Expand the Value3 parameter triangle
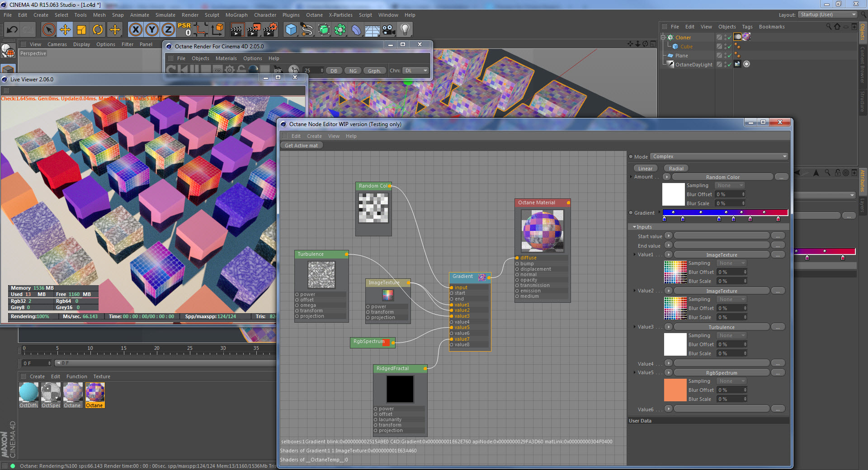The width and height of the screenshot is (868, 470). click(634, 327)
